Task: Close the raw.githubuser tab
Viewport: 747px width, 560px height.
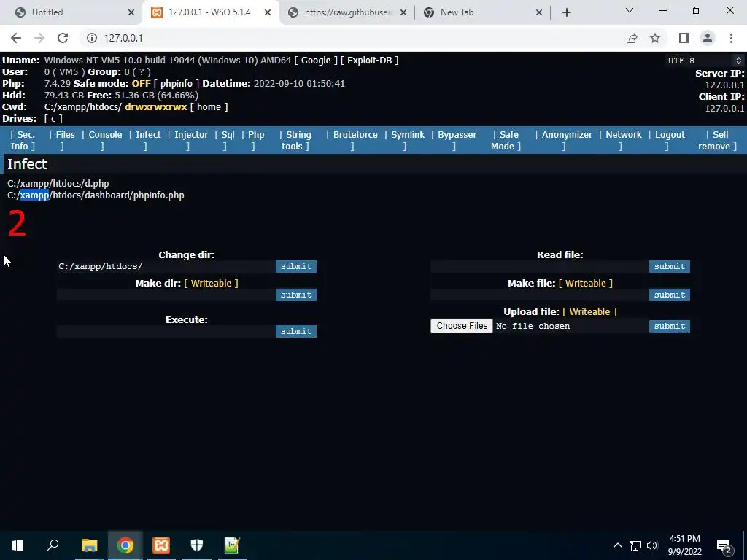Action: 403,12
